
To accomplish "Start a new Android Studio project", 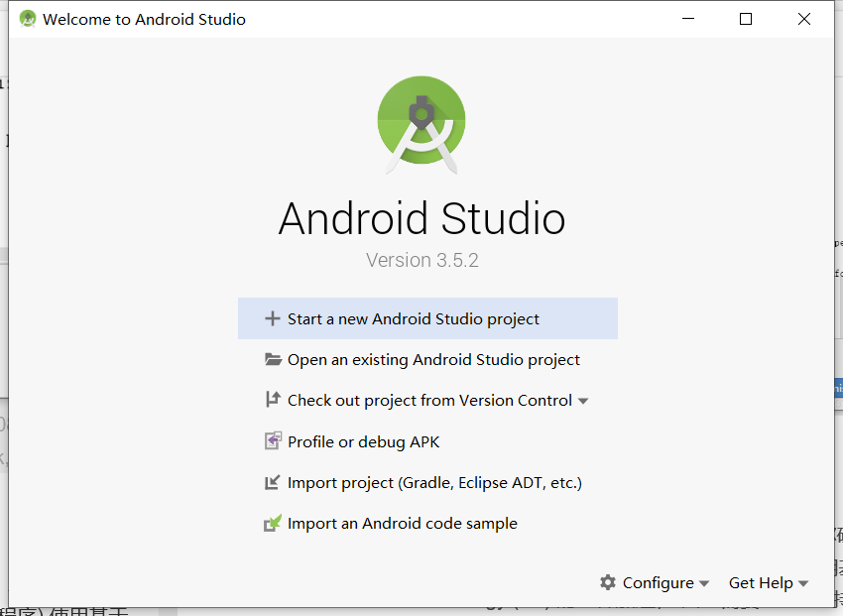I will (427, 318).
